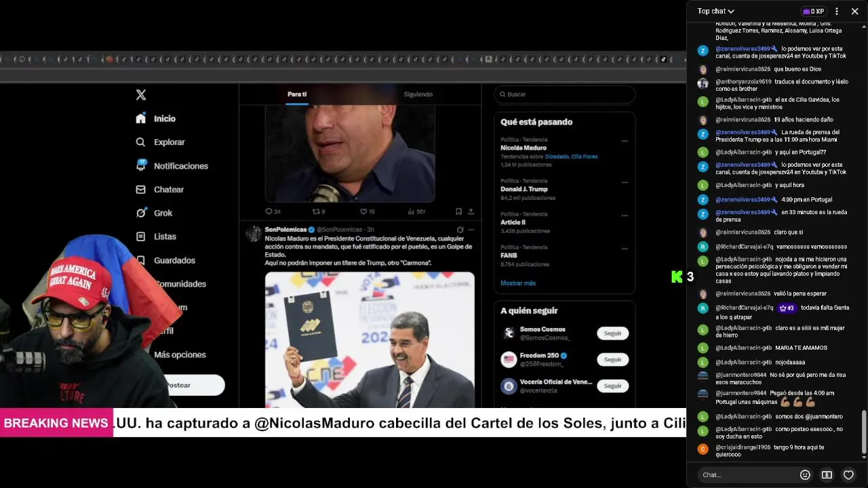The height and width of the screenshot is (488, 868).
Task: Click the Notificaciones label
Action: tap(181, 166)
